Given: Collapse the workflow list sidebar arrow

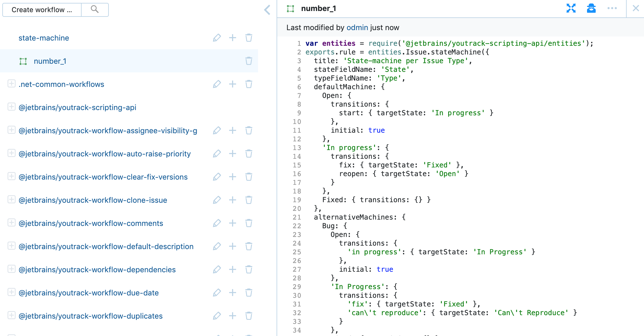Looking at the screenshot, I should tap(267, 10).
